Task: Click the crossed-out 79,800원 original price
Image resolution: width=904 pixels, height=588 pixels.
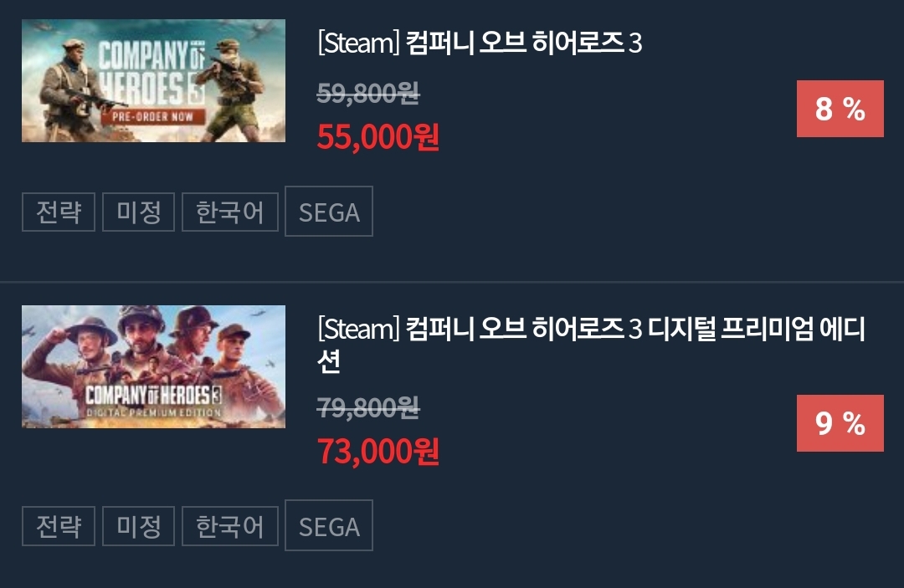Action: (368, 407)
